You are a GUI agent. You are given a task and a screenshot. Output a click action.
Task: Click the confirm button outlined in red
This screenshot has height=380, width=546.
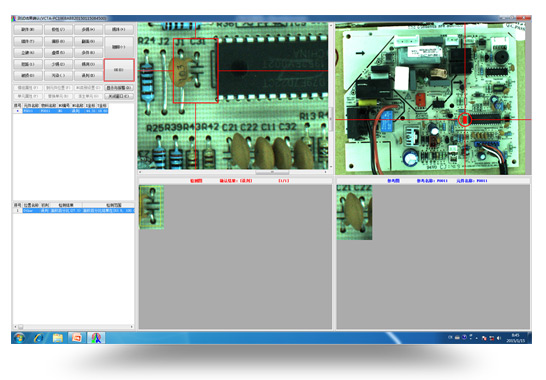click(119, 70)
